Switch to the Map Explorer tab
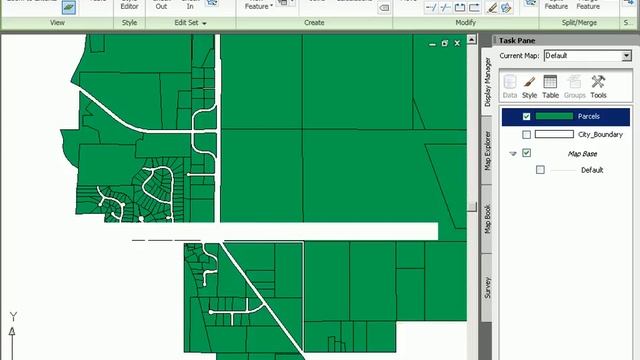The height and width of the screenshot is (360, 640). coord(487,151)
